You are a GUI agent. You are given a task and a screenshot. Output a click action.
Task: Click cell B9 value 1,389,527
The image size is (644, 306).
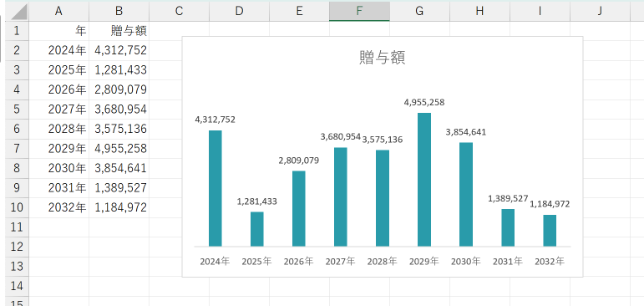(119, 188)
